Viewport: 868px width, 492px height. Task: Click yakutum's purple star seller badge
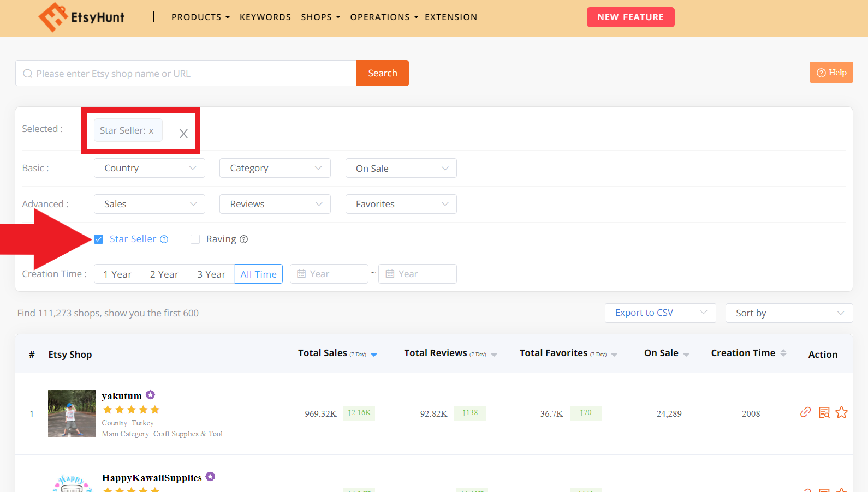(x=151, y=394)
